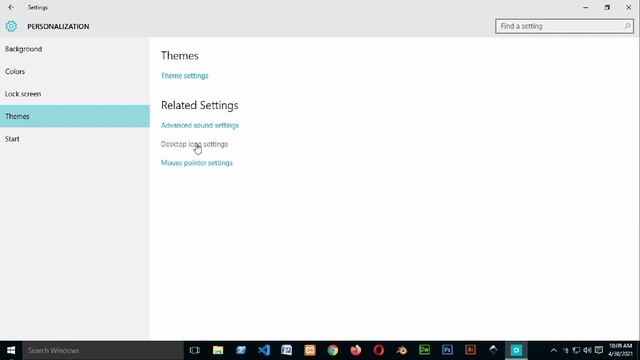Show hidden system tray icons

coord(553,350)
